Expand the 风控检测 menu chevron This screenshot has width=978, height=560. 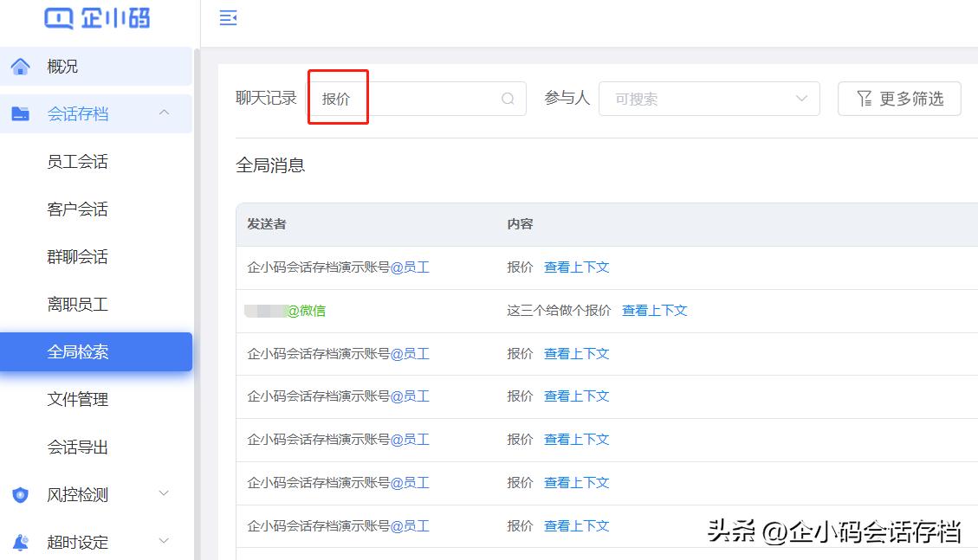[x=165, y=494]
